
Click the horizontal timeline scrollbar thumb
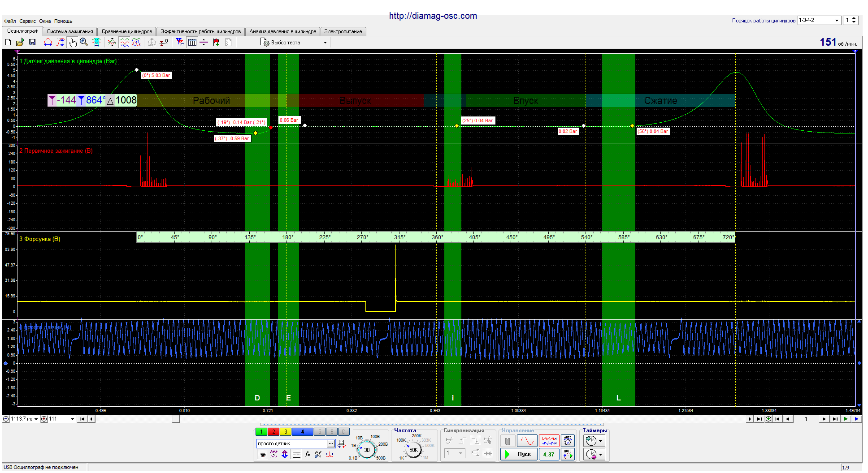176,419
